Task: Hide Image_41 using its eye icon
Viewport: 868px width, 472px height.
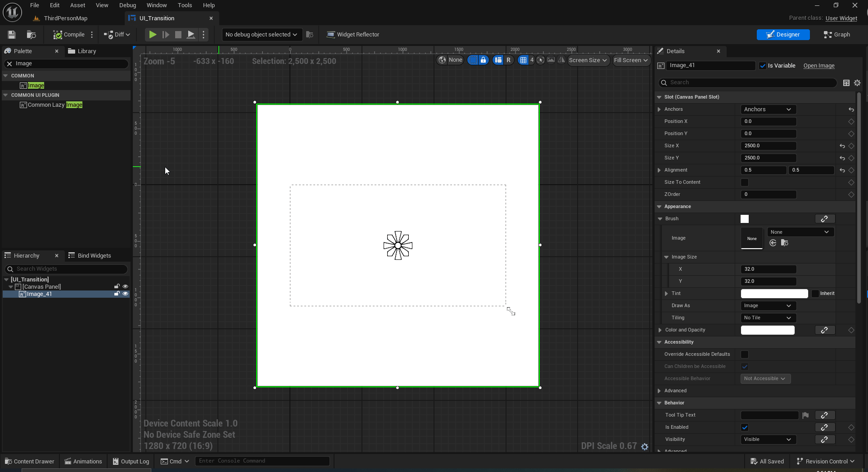Action: (125, 294)
